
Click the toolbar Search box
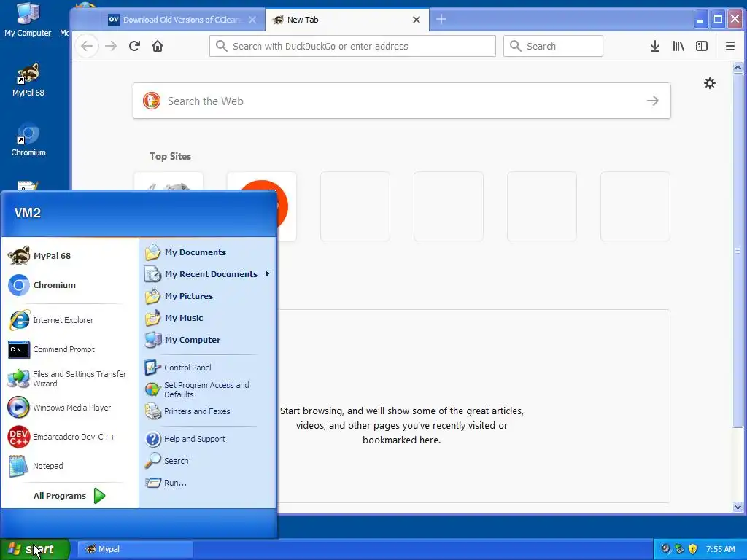(553, 46)
